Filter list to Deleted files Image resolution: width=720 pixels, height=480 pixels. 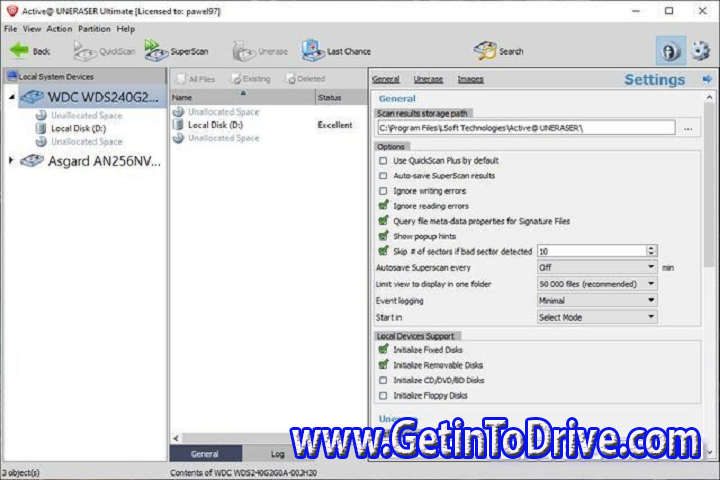pos(305,79)
